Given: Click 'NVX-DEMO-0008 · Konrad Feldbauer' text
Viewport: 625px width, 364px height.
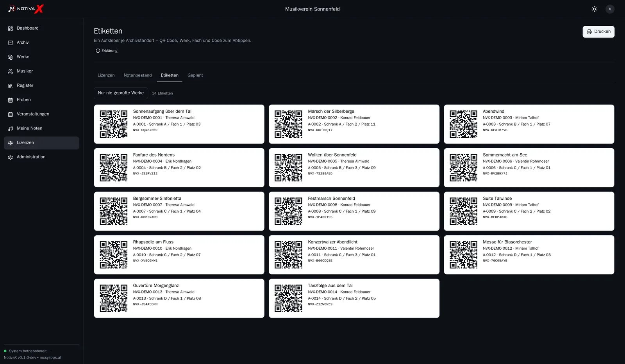Looking at the screenshot, I should pos(339,205).
